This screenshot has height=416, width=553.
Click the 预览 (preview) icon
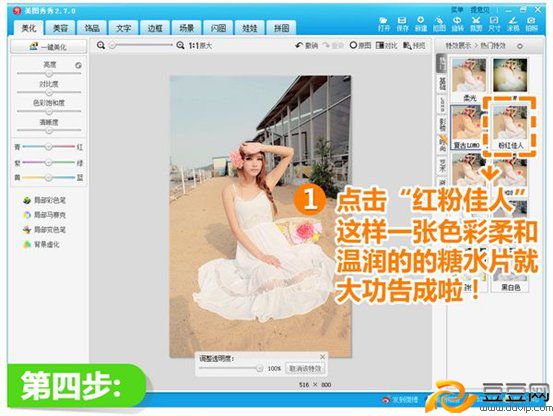tap(414, 45)
